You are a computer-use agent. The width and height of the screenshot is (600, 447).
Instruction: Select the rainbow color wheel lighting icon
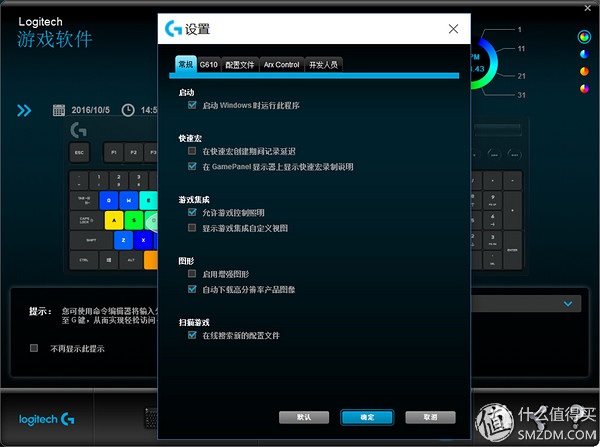584,37
